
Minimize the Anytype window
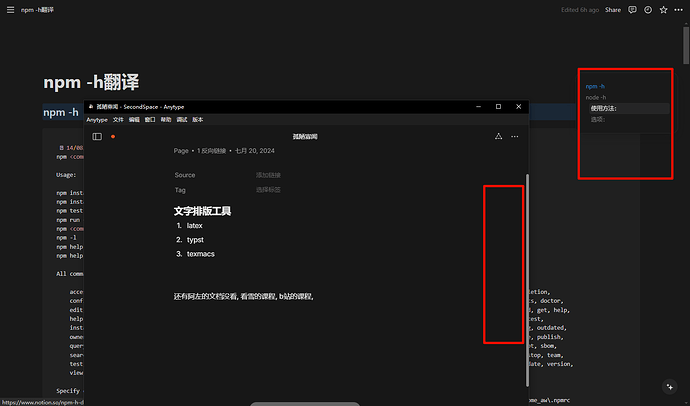478,106
